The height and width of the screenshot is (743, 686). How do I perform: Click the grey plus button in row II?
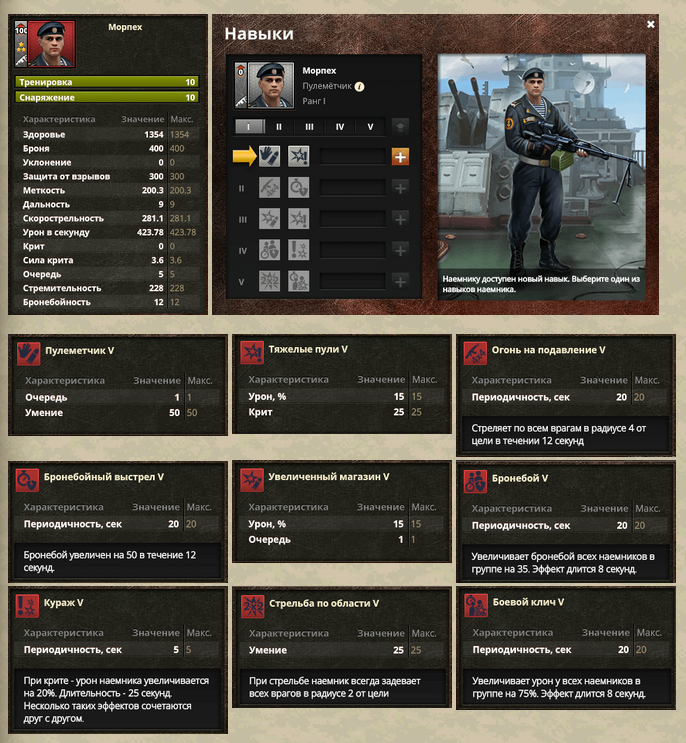(400, 188)
